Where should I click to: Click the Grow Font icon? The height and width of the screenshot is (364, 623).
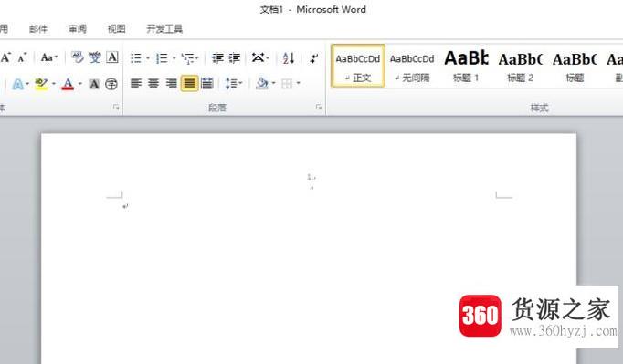coord(5,58)
